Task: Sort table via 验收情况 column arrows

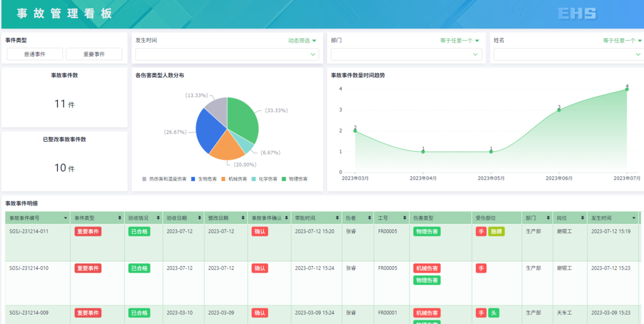Action: pos(158,218)
